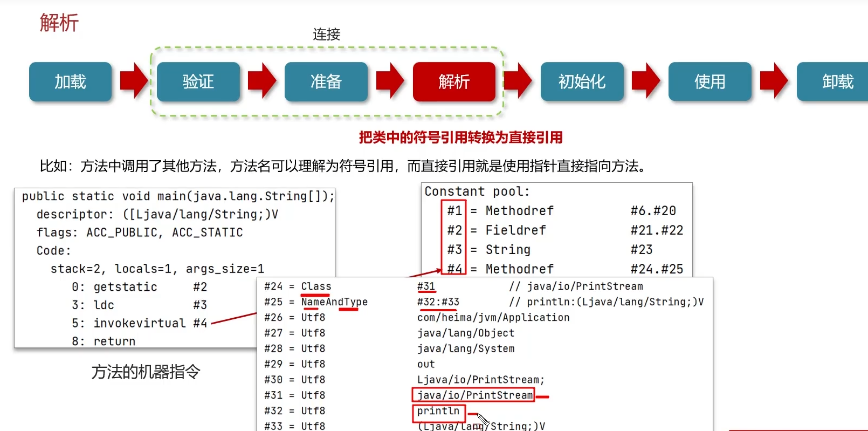Click the '#24 = Class' entry
The height and width of the screenshot is (431, 868).
298,286
